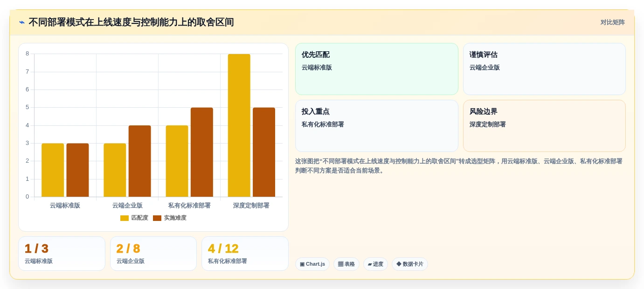Open the 优先匹配 quadrant card
Screen dimensions: 644x289
point(377,69)
